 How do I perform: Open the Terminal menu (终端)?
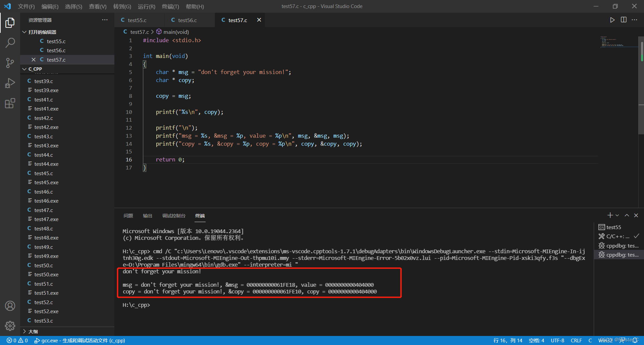[x=170, y=6]
